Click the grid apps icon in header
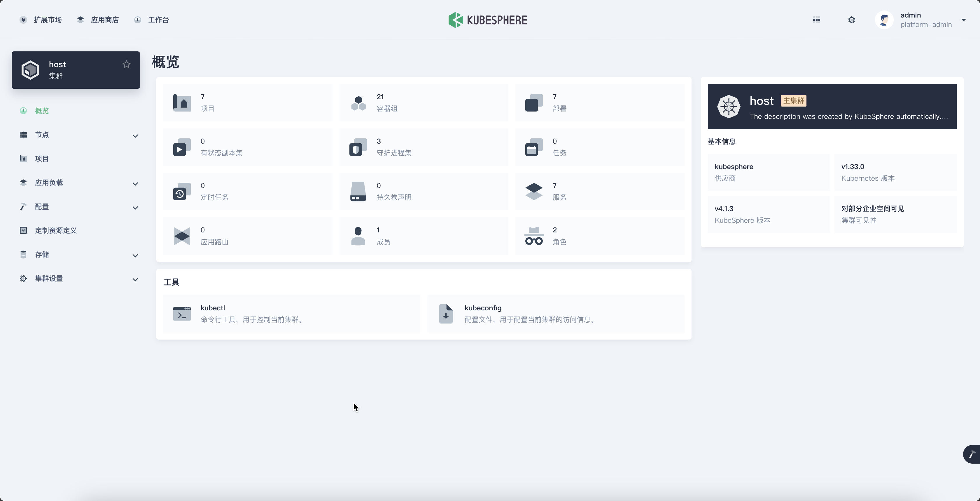The image size is (980, 501). click(x=816, y=20)
